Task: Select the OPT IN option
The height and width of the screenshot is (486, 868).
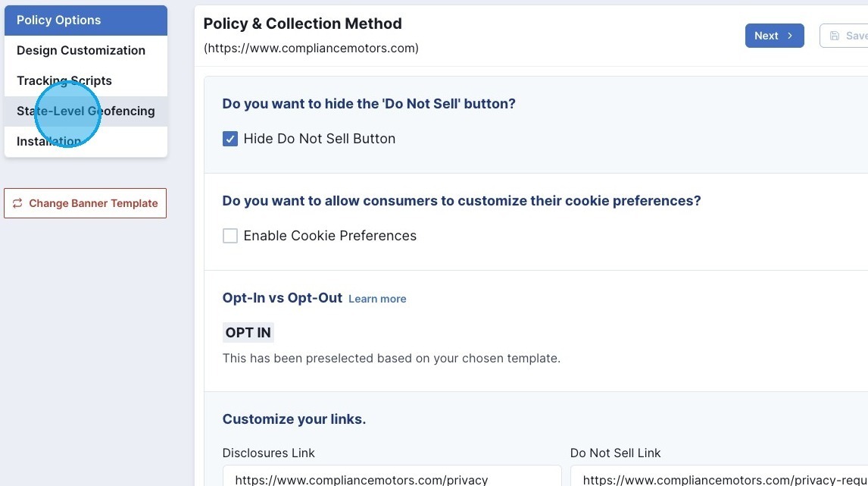Action: click(x=248, y=332)
